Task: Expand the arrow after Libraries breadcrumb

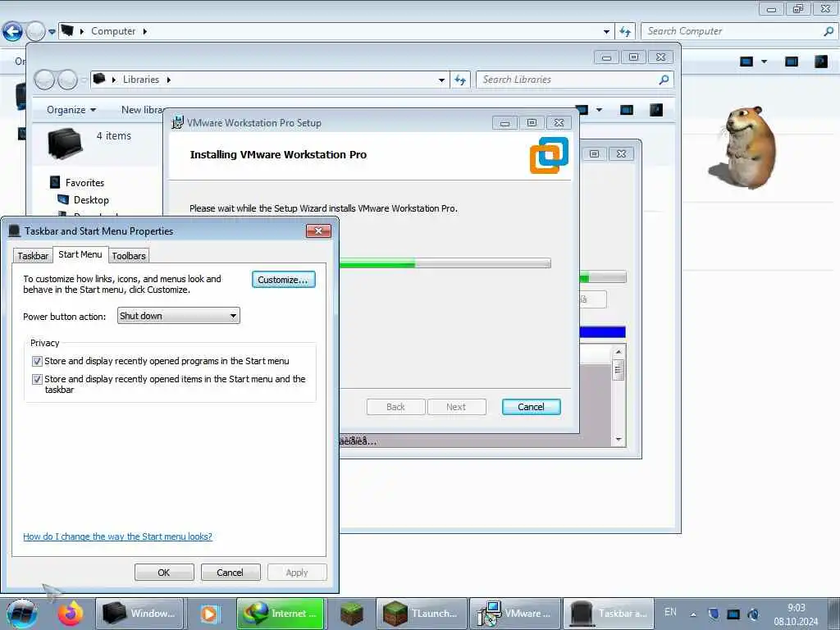Action: 168,80
